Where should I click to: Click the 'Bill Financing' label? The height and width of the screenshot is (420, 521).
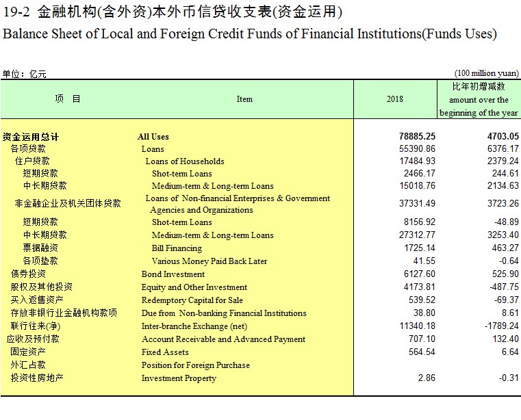tap(177, 248)
